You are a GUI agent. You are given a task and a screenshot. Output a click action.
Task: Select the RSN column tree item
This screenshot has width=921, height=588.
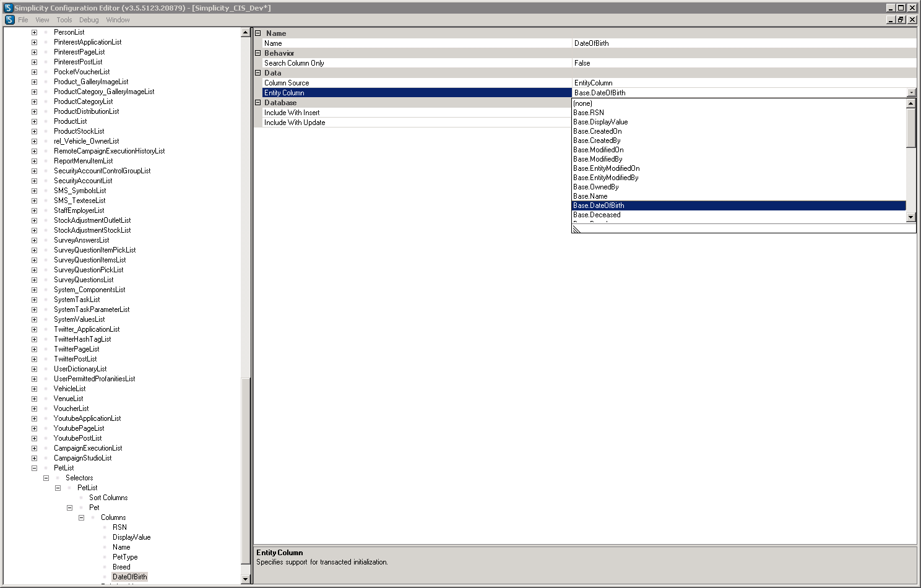pos(119,527)
